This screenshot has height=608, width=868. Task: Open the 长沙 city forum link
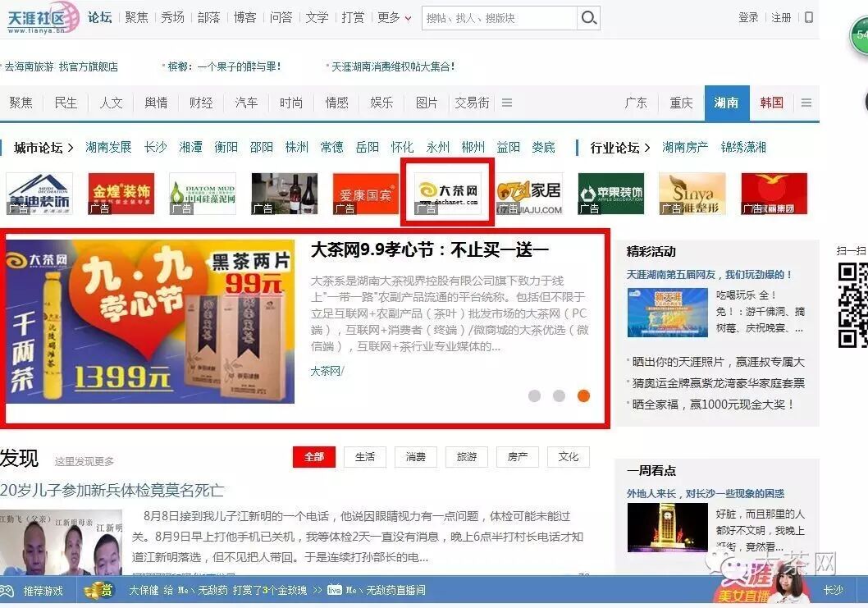156,148
